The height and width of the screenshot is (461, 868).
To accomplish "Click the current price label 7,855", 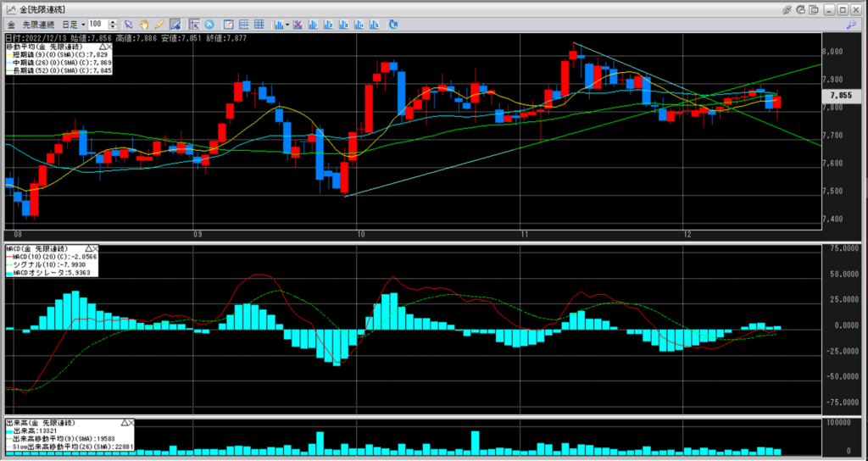I will click(x=842, y=95).
